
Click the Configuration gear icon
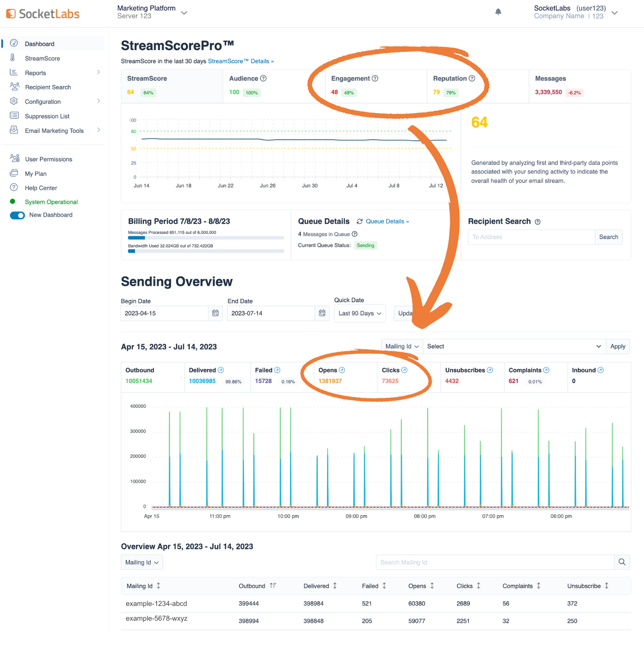(x=14, y=101)
